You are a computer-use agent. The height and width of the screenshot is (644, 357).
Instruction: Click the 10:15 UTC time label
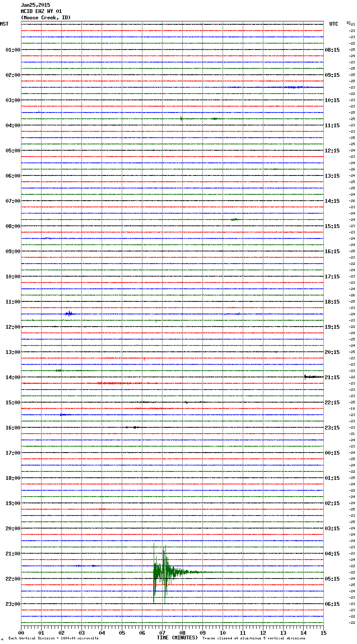point(332,100)
